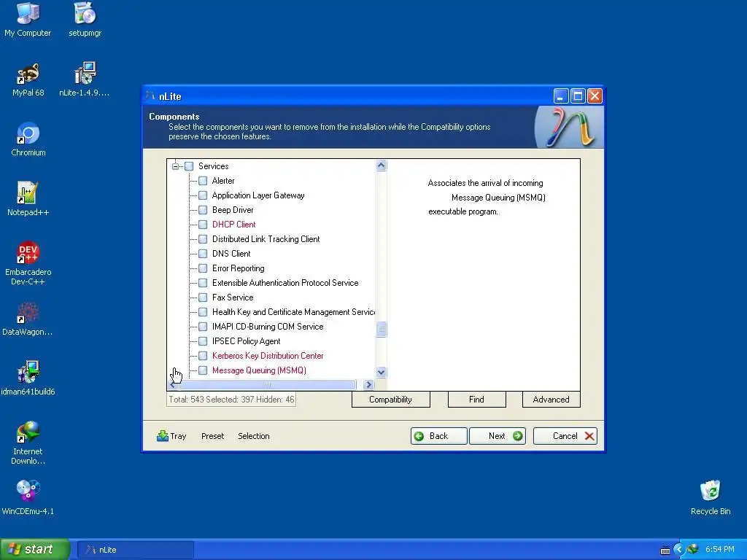
Task: Select IMAPI CD-Burning COM Service label
Action: 268,327
